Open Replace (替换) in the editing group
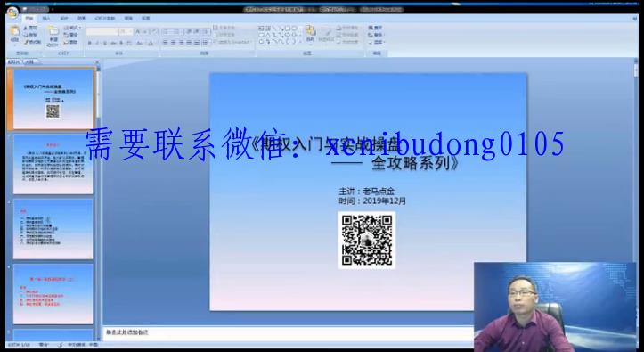This screenshot has height=352, width=644. pos(375,35)
